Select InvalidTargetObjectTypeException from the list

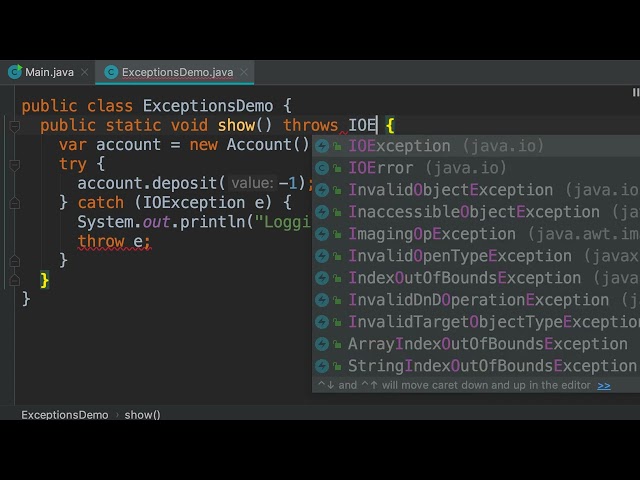(476, 322)
